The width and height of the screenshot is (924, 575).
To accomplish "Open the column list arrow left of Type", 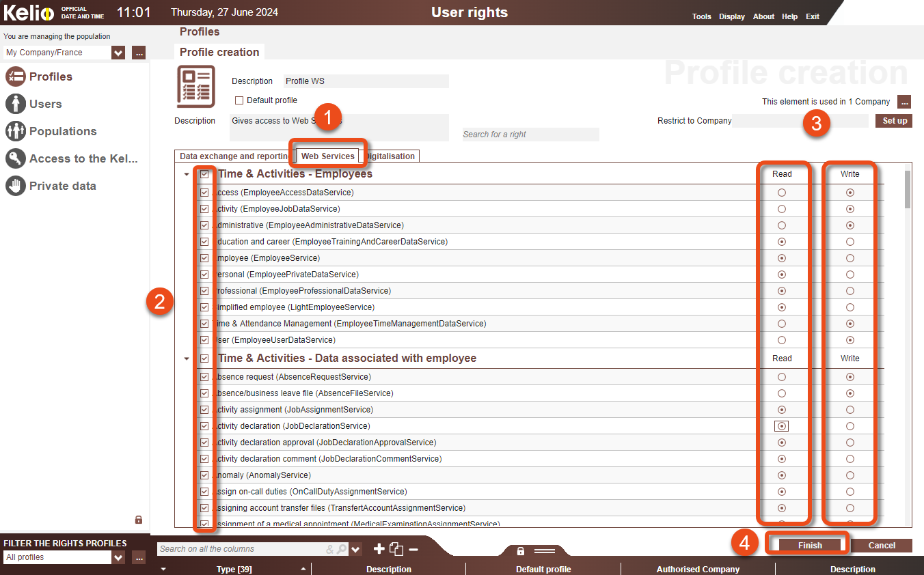I will point(163,569).
